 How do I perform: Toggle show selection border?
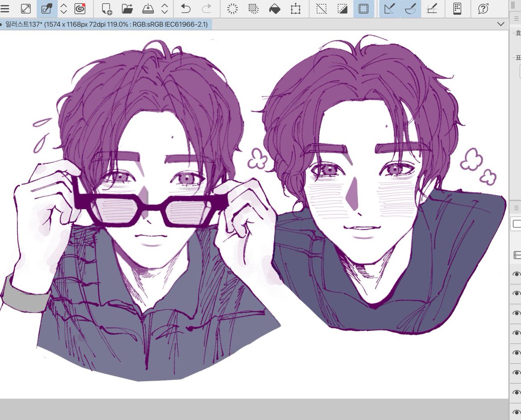coord(363,8)
